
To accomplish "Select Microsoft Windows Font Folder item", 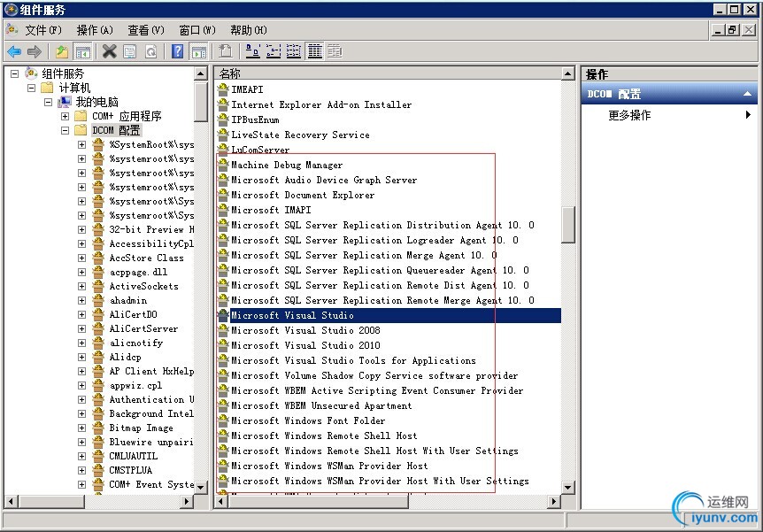I will (x=308, y=420).
